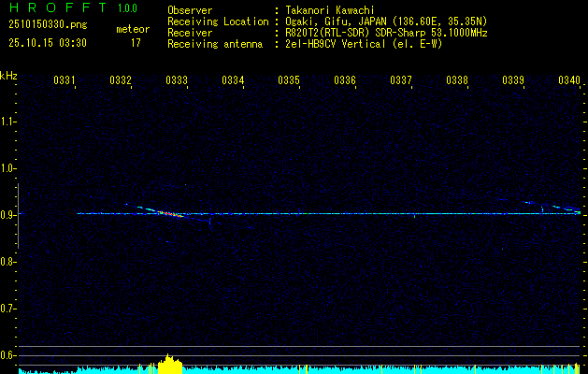Viewport: 588px width, 374px height.
Task: Click the 0333 time marker
Action: pos(177,80)
